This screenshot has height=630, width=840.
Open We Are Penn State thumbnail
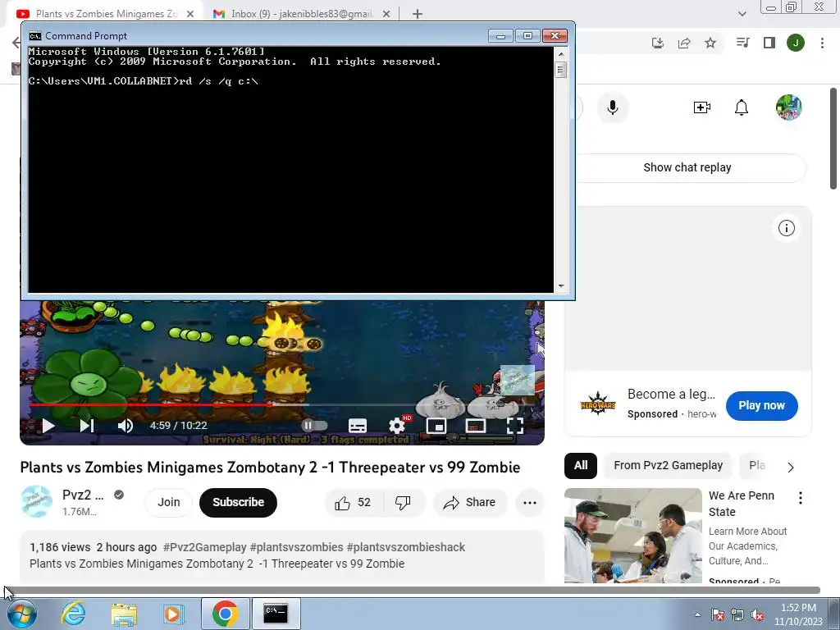(x=632, y=536)
